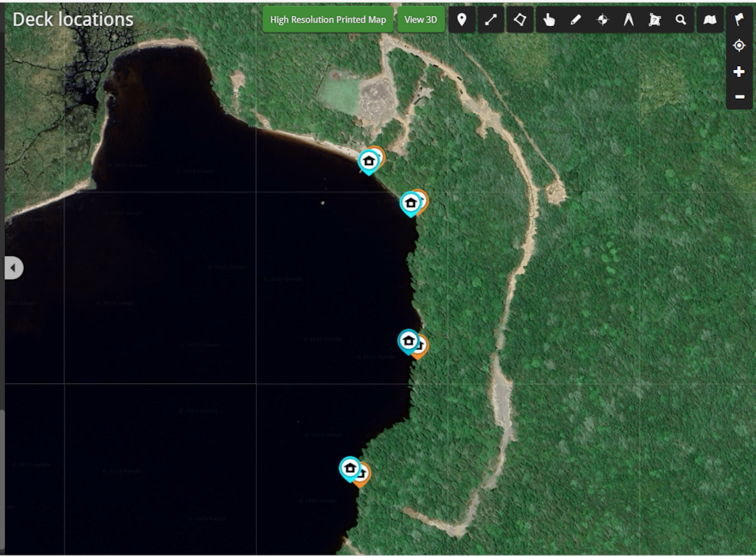Image resolution: width=756 pixels, height=556 pixels.
Task: Click the Deck locations map title
Action: 73,20
